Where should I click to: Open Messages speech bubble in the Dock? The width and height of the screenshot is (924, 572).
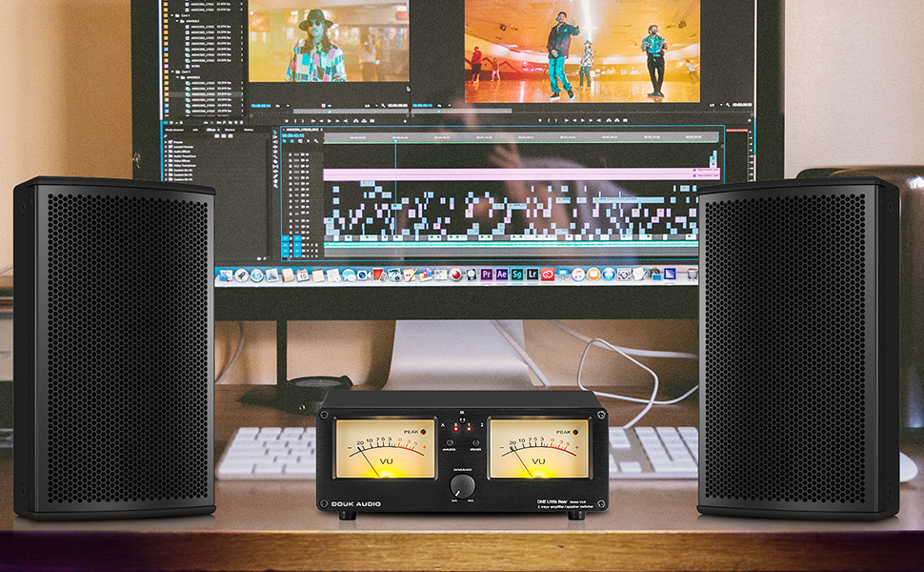349,276
